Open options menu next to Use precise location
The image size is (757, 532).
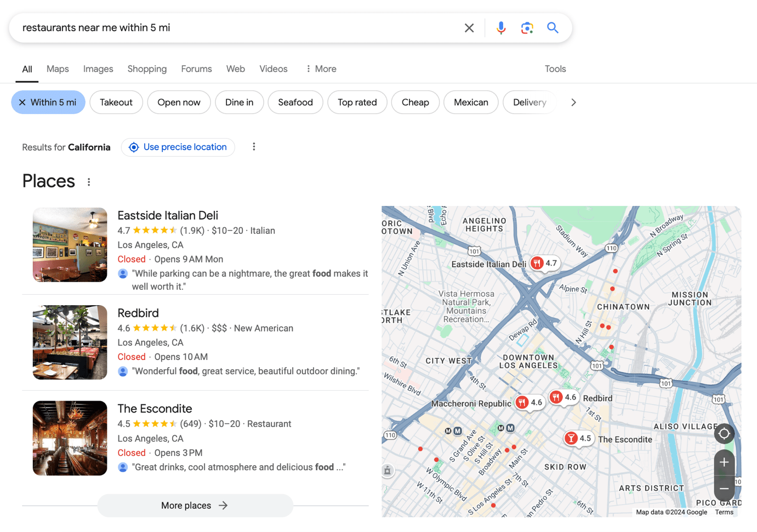(x=254, y=147)
